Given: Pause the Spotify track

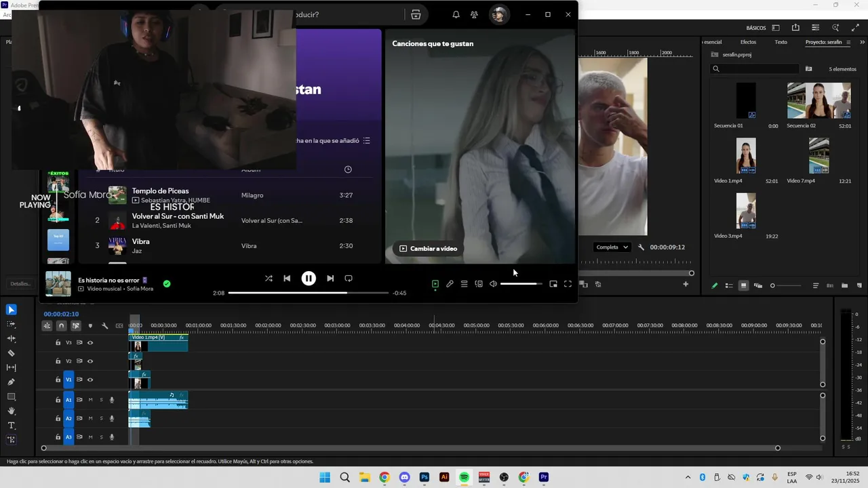Looking at the screenshot, I should pyautogui.click(x=309, y=279).
